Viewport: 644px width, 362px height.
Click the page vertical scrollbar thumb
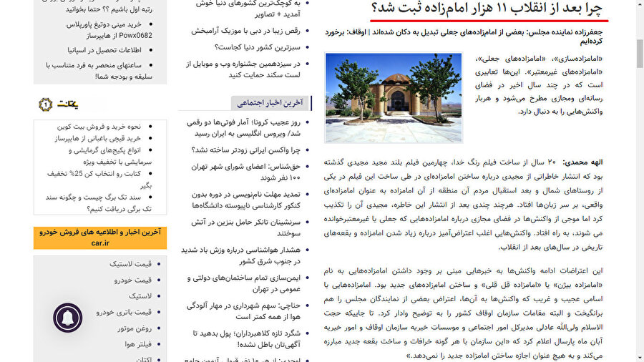point(640,54)
